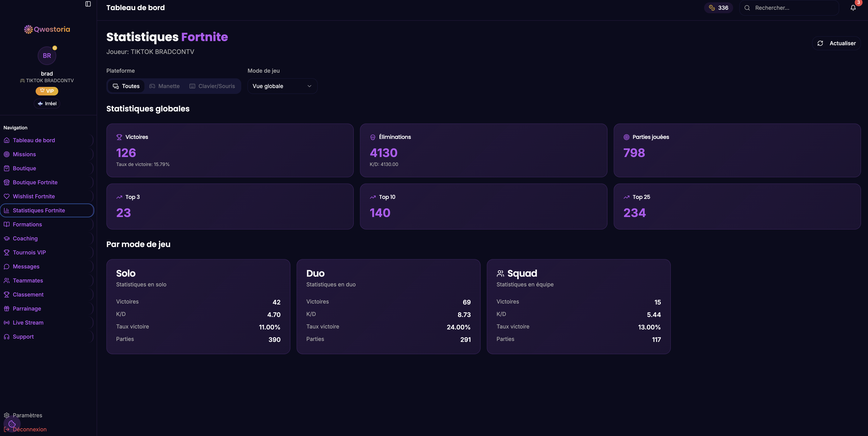Select the Toutes platform filter
868x436 pixels.
(126, 86)
